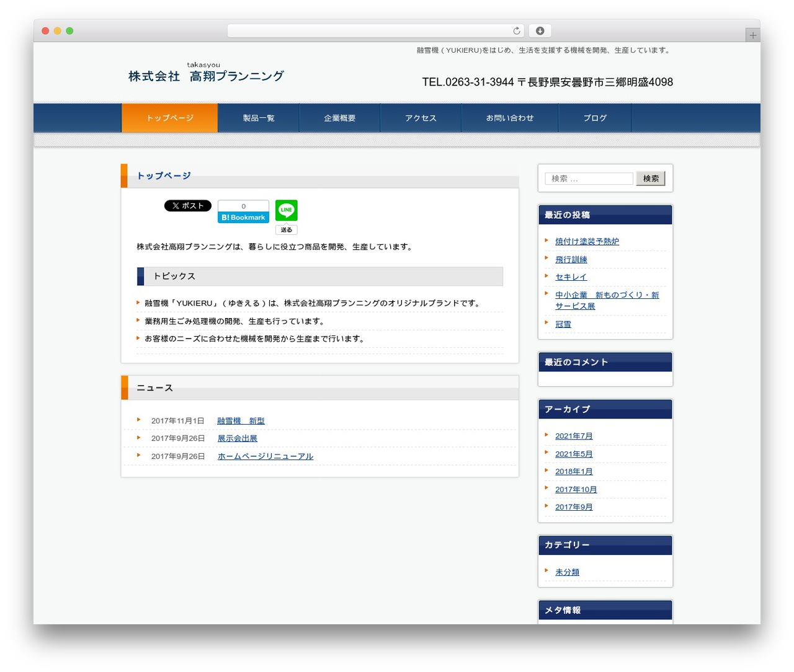Open the 展示会出展 news link
Image resolution: width=794 pixels, height=672 pixels.
[x=237, y=438]
